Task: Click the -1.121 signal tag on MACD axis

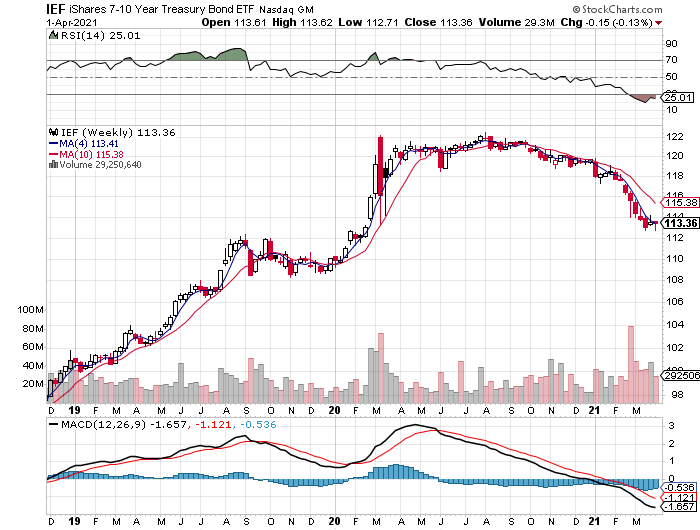Action: [679, 498]
